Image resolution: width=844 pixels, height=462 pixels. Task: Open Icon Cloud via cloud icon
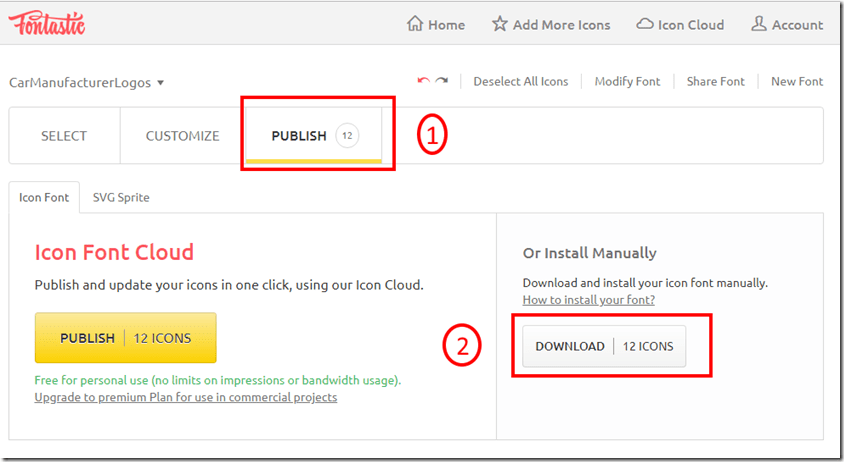[645, 24]
